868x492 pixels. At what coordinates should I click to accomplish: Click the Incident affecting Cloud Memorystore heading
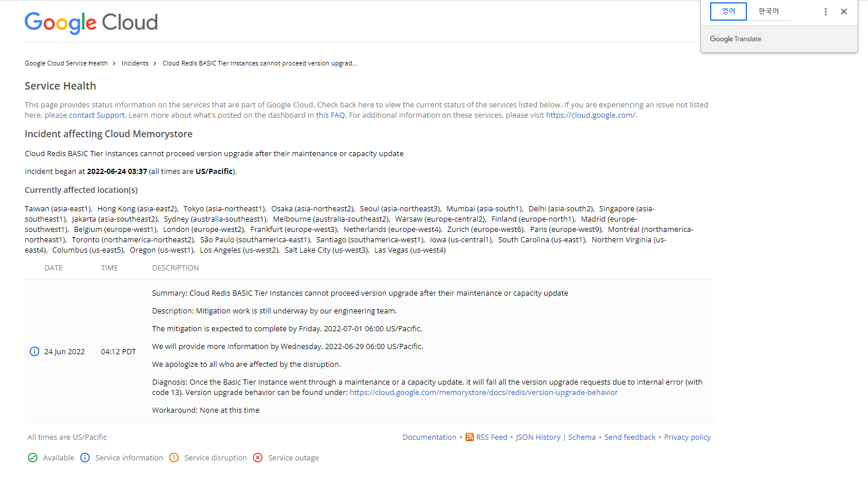click(x=108, y=134)
